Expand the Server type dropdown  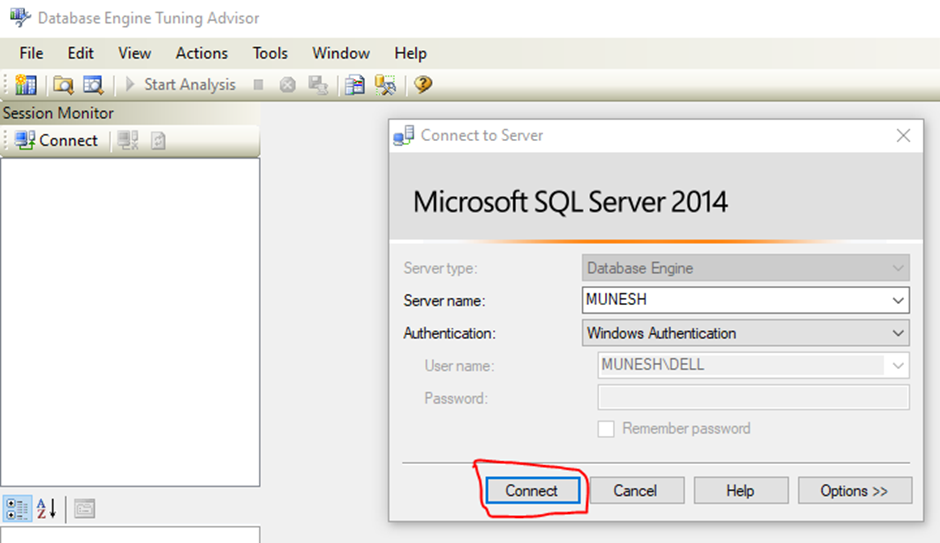click(x=897, y=268)
